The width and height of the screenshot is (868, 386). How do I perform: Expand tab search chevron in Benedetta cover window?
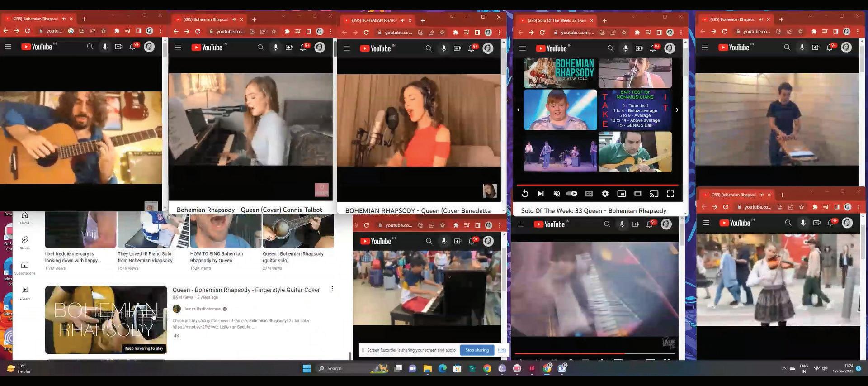coord(452,17)
